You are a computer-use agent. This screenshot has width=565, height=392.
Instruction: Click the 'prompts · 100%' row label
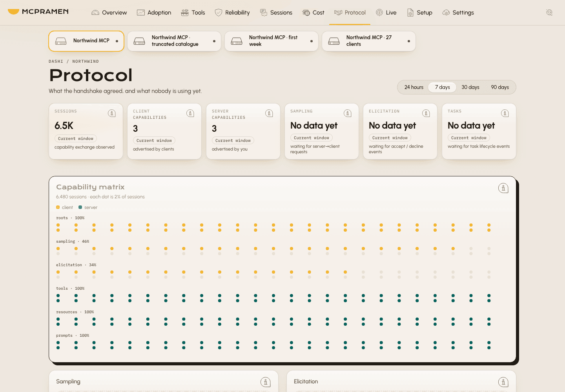[x=73, y=336]
